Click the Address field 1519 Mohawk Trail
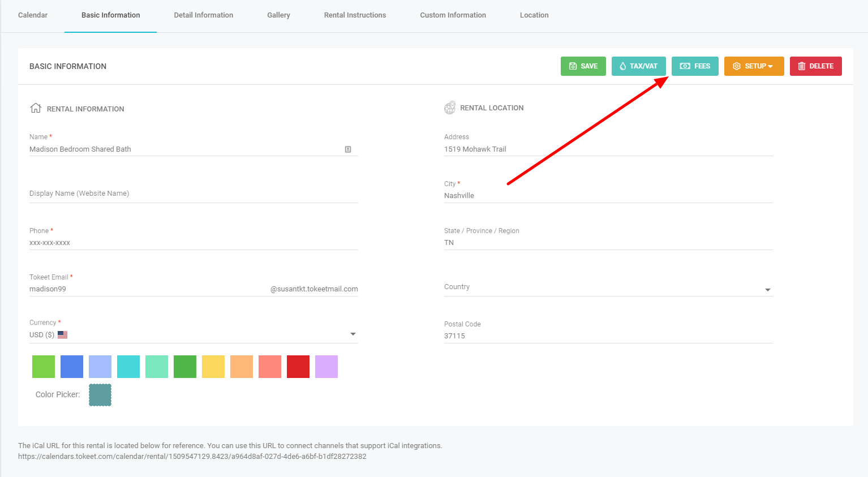The width and height of the screenshot is (868, 477). pos(608,149)
